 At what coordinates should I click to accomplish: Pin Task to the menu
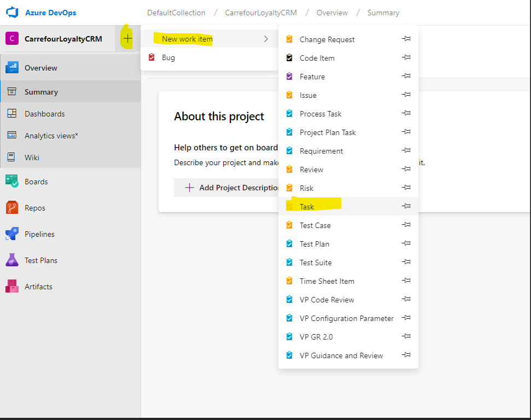(406, 206)
